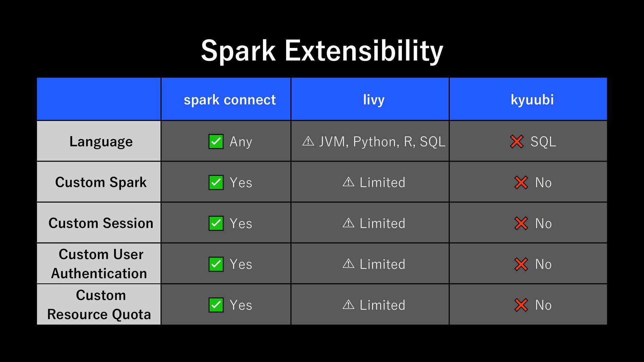Viewport: 644px width, 362px height.
Task: Click the red X in the Custom Resource Quota row
Action: click(521, 305)
